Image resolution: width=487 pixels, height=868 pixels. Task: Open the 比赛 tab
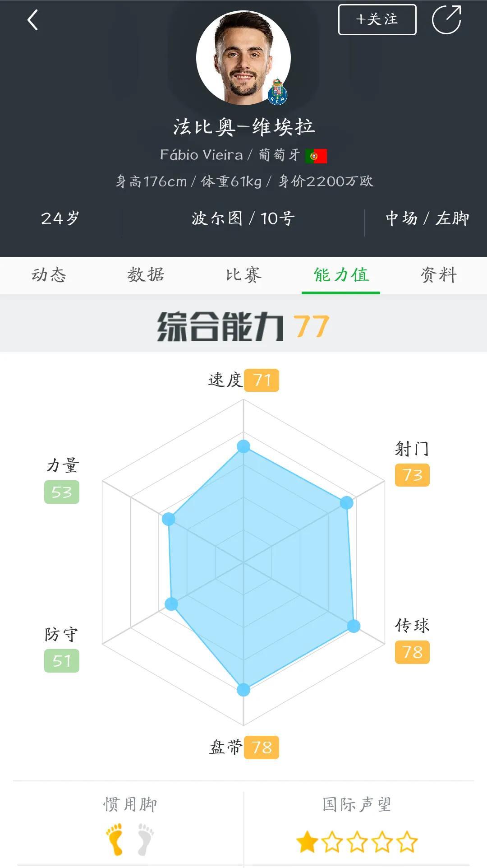pyautogui.click(x=243, y=274)
